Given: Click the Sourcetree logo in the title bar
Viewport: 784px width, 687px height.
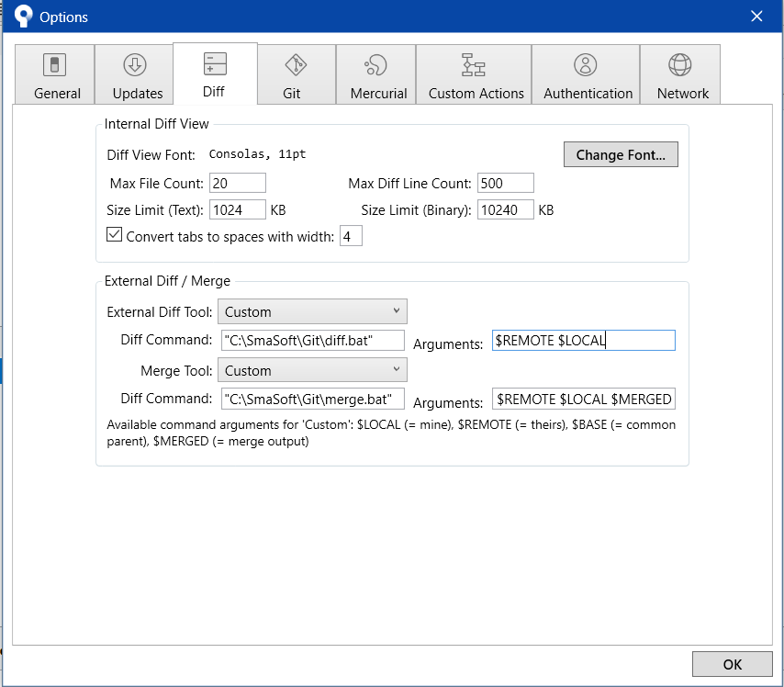Looking at the screenshot, I should 24,16.
